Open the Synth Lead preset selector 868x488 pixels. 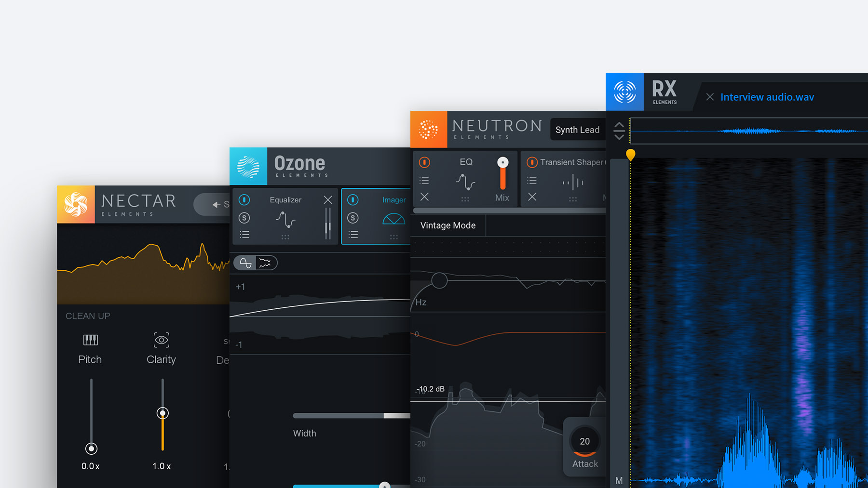click(x=577, y=130)
